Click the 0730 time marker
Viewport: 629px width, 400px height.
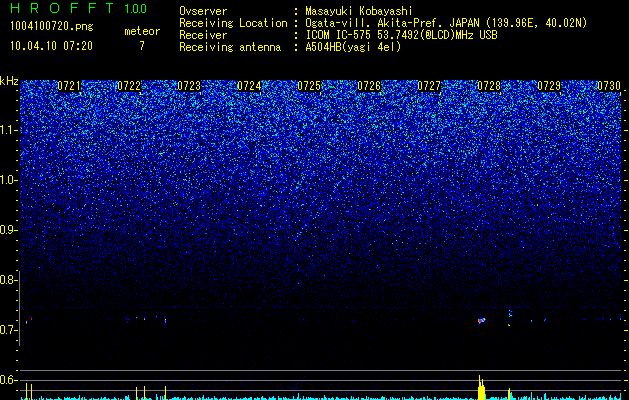[x=609, y=86]
